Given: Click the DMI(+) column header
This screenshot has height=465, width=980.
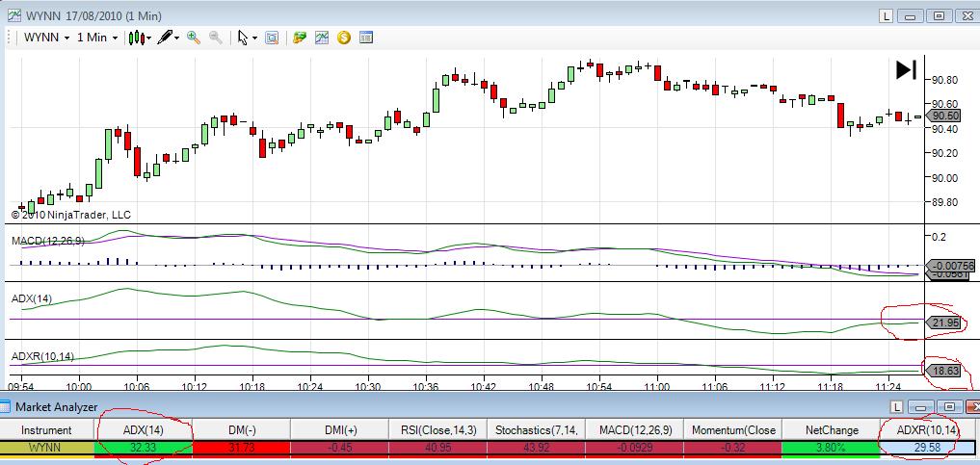Looking at the screenshot, I should pyautogui.click(x=339, y=430).
